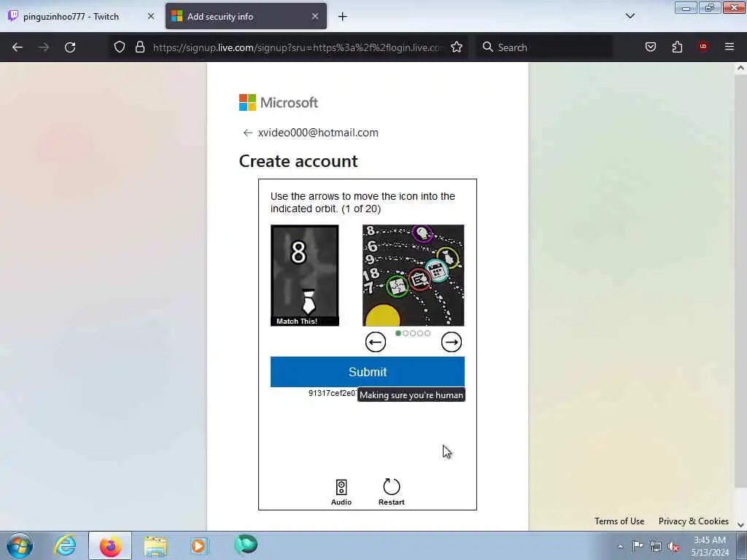Click the Firefox taskbar button
This screenshot has height=560, width=747.
(x=110, y=545)
